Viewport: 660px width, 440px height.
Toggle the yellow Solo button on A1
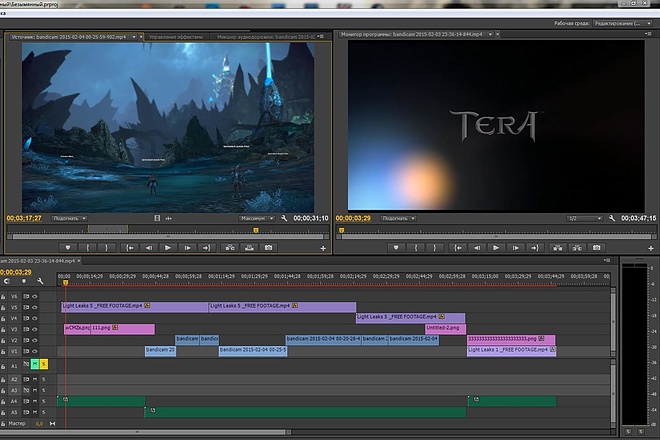pyautogui.click(x=43, y=364)
